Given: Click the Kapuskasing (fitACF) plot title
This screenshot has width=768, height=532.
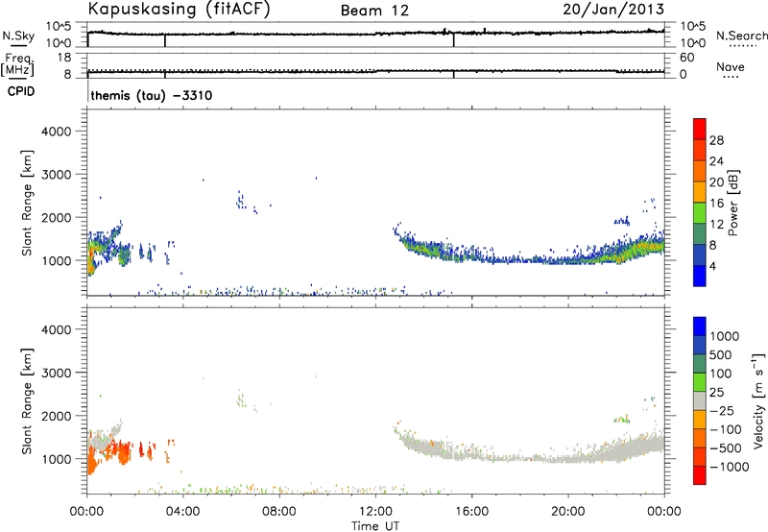Looking at the screenshot, I should pyautogui.click(x=179, y=10).
